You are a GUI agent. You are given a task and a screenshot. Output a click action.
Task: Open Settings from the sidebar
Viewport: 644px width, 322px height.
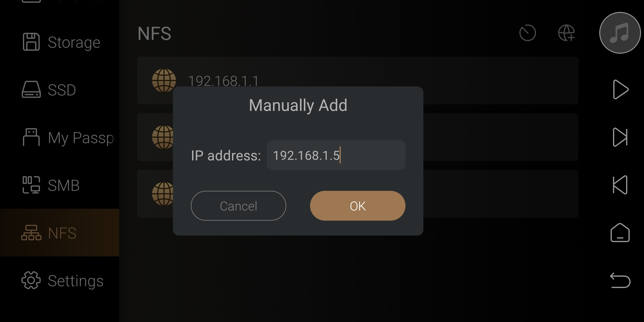coord(60,281)
